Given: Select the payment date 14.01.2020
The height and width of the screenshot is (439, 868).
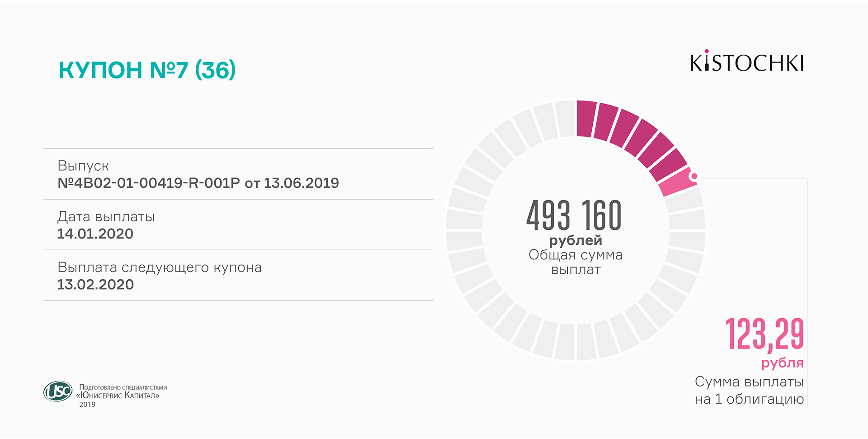Looking at the screenshot, I should point(95,234).
